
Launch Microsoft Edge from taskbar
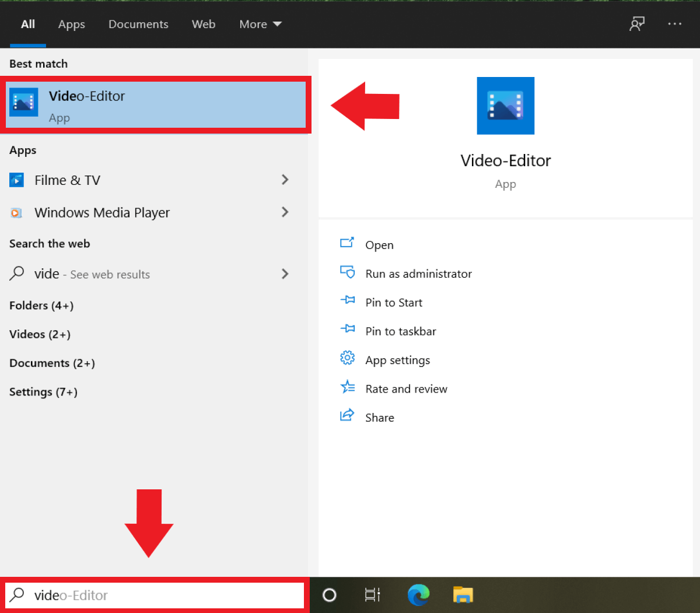pyautogui.click(x=418, y=595)
